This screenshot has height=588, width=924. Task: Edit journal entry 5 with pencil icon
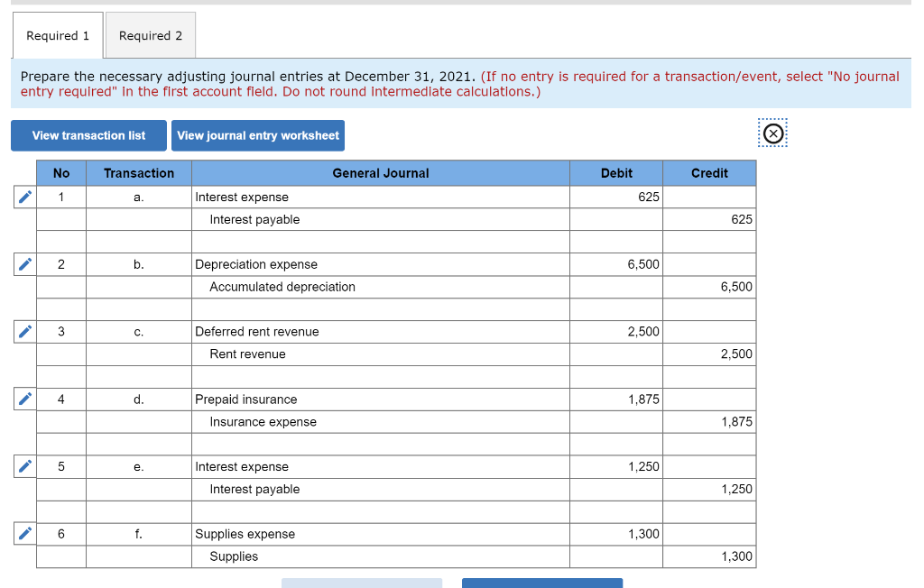pos(24,466)
